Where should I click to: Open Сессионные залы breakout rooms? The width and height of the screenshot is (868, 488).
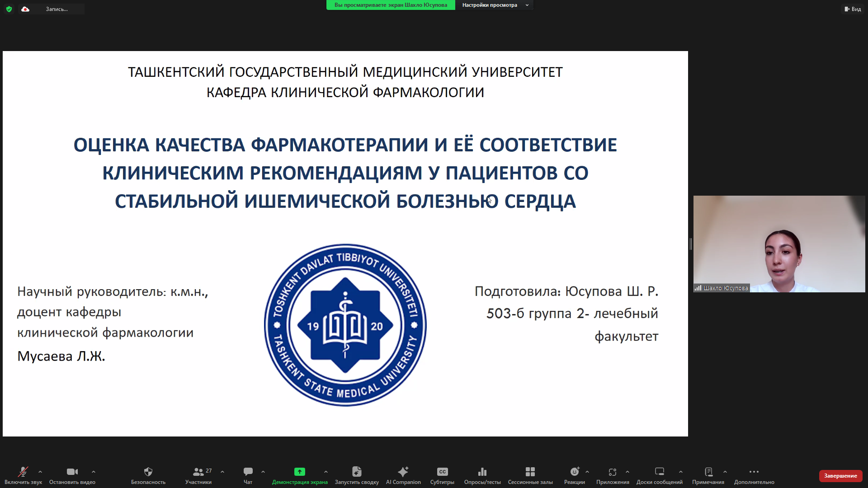pos(530,472)
